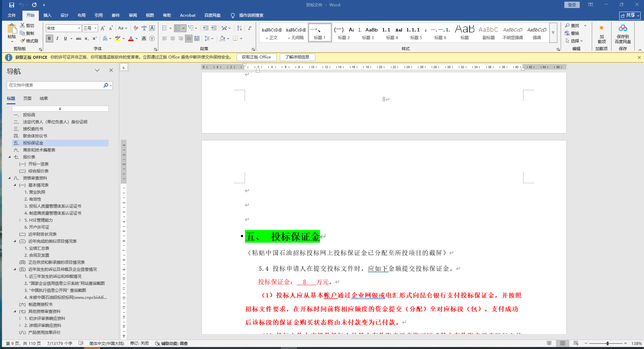Apply the text effects icon
644x349 pixels.
pos(105,38)
